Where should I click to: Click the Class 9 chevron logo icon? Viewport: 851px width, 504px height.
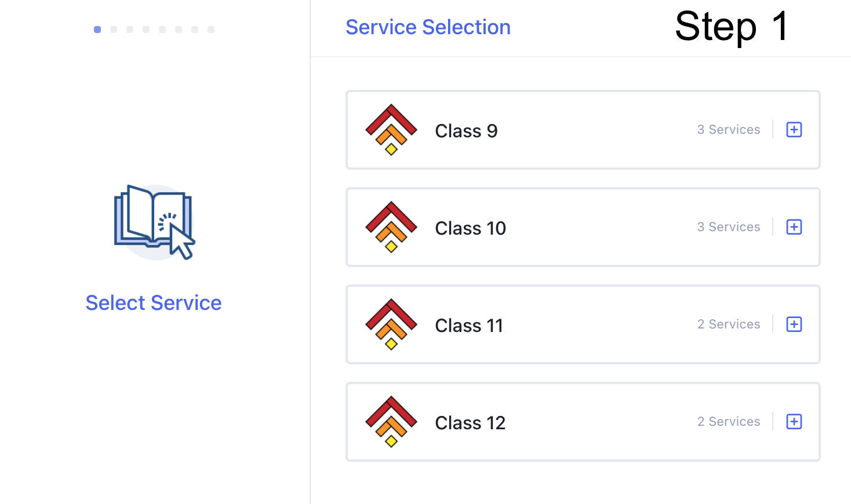coord(391,130)
